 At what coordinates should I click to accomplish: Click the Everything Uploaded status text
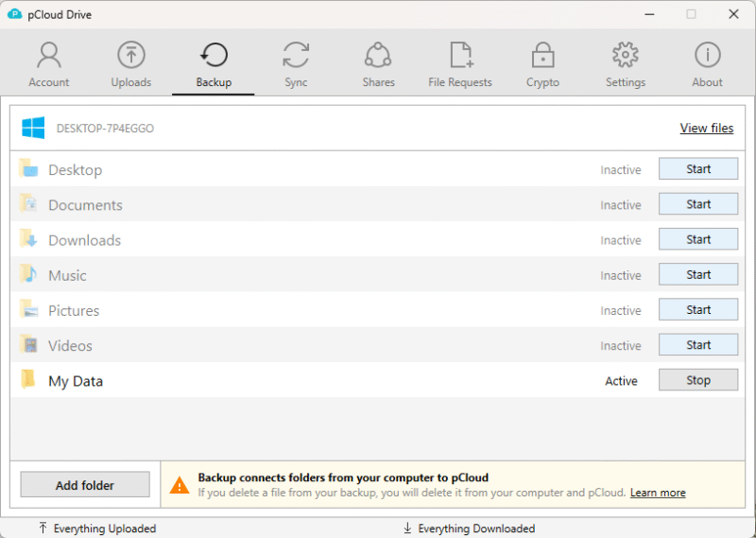pyautogui.click(x=105, y=529)
